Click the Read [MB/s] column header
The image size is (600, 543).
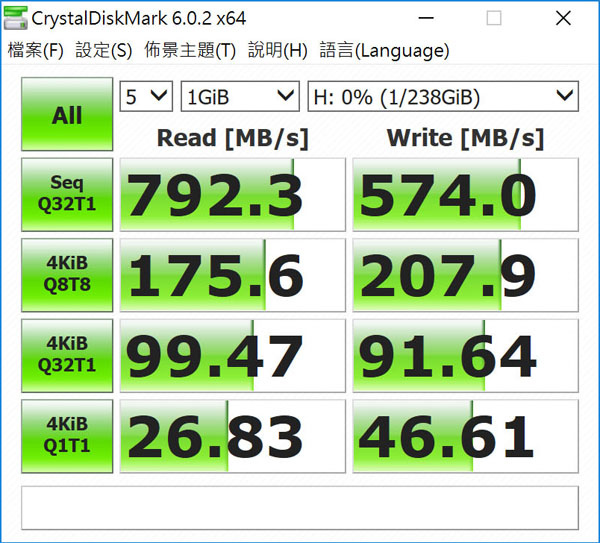233,138
